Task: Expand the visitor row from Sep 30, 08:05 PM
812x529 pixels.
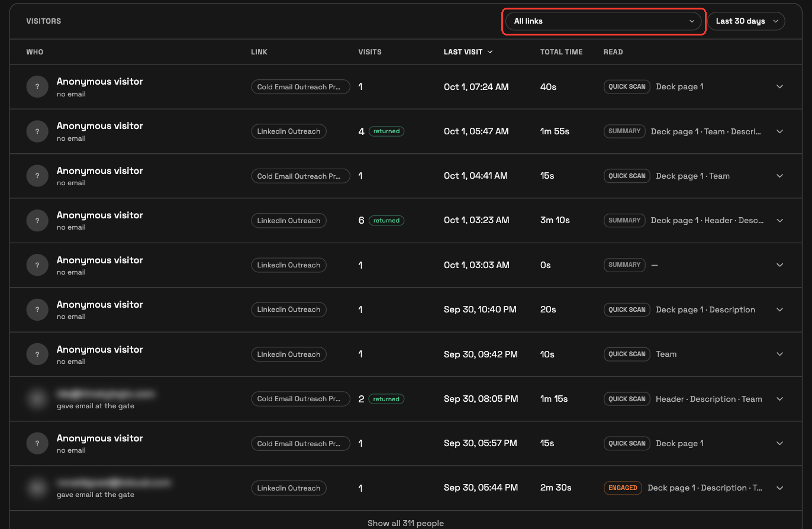Action: tap(779, 399)
